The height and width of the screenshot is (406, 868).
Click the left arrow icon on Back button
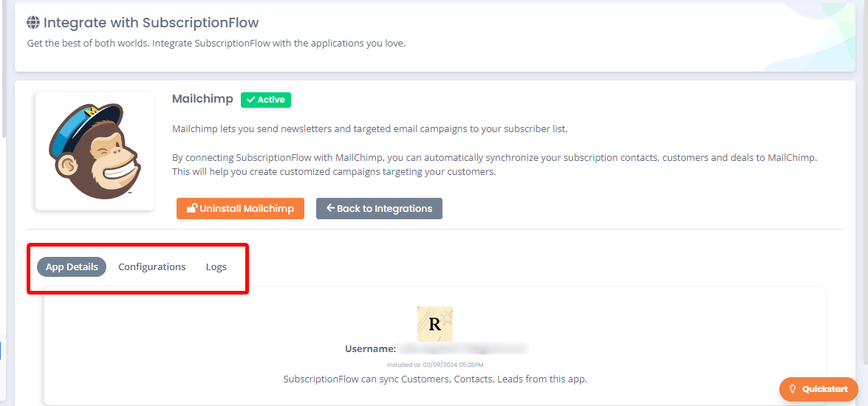pos(330,208)
